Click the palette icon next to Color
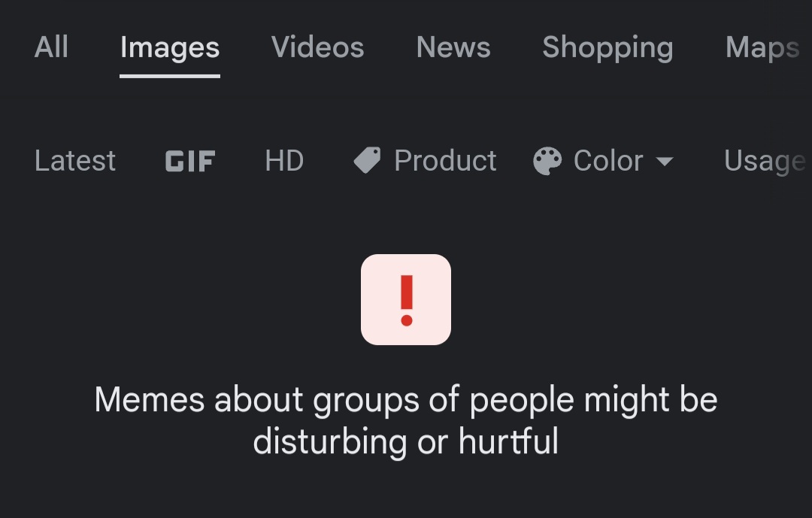 point(547,161)
